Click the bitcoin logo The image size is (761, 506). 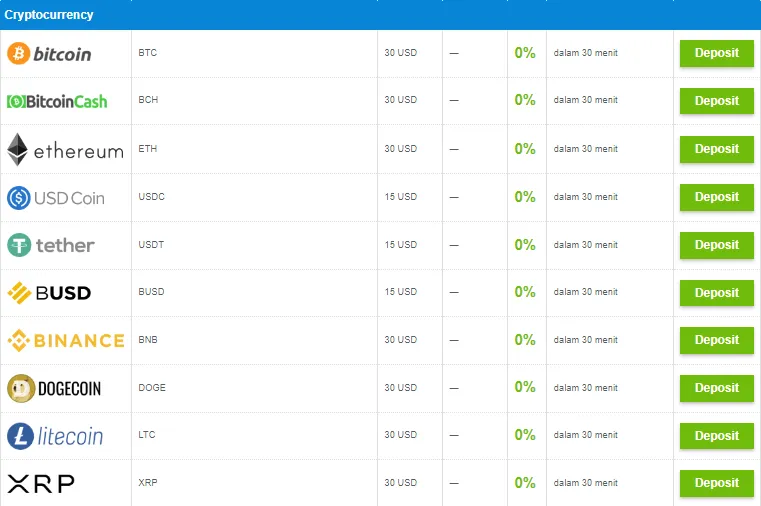click(x=49, y=53)
